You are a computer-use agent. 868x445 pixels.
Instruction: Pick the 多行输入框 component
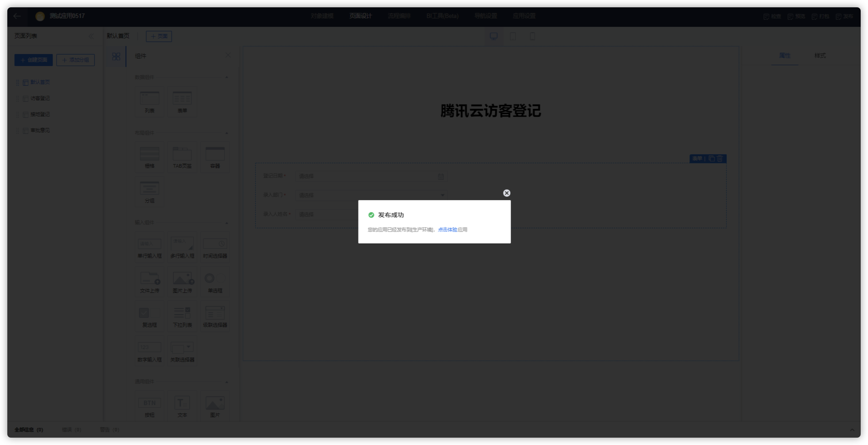pos(182,247)
